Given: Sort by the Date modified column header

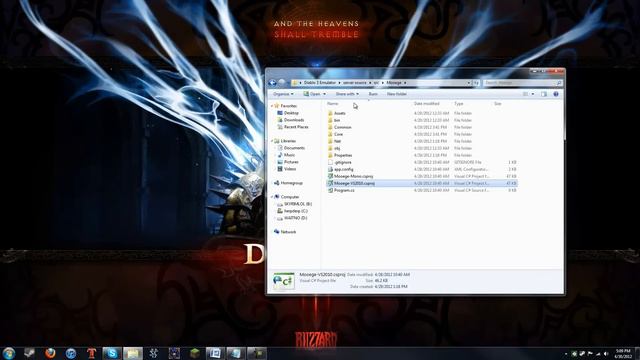Looking at the screenshot, I should click(427, 104).
